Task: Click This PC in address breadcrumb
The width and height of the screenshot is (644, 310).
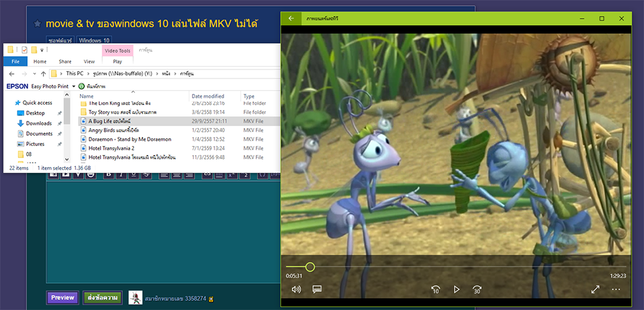Action: [74, 74]
